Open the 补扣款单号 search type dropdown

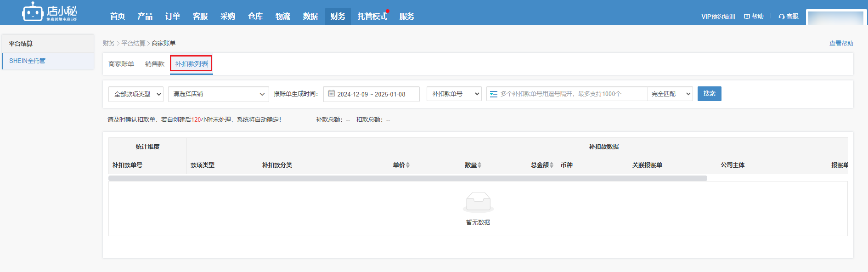click(x=454, y=94)
